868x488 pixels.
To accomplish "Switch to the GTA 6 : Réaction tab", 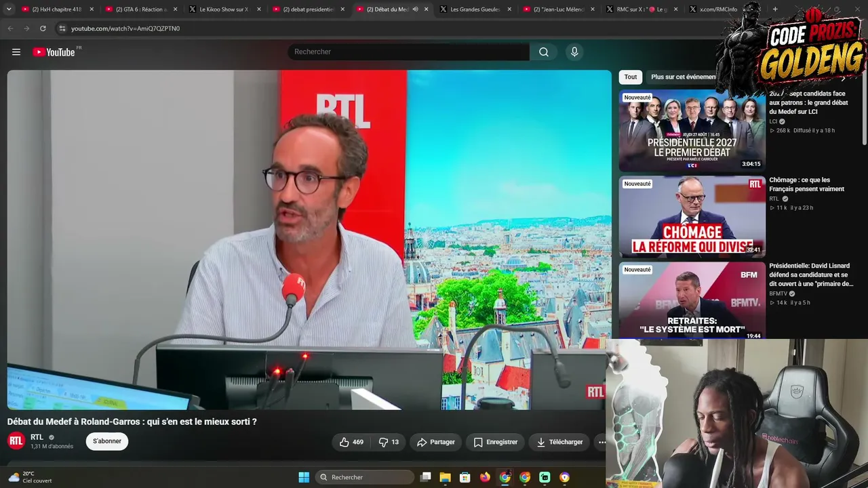I will point(141,9).
